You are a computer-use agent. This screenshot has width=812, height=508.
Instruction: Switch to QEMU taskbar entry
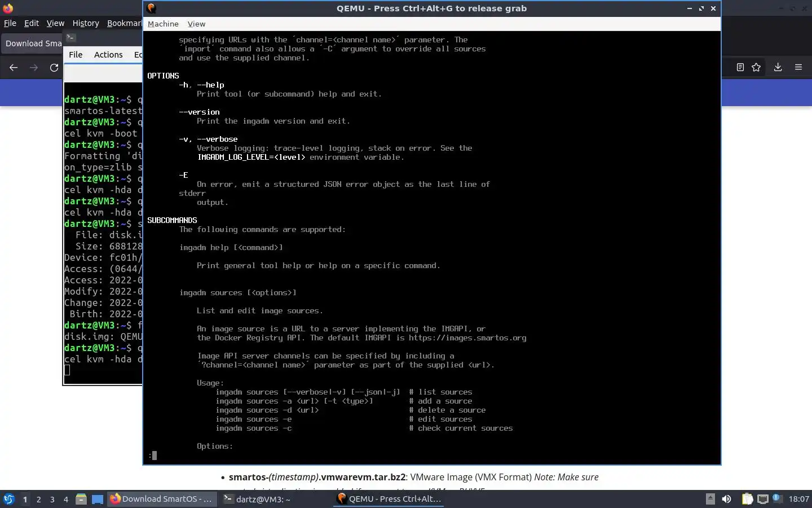click(x=389, y=499)
